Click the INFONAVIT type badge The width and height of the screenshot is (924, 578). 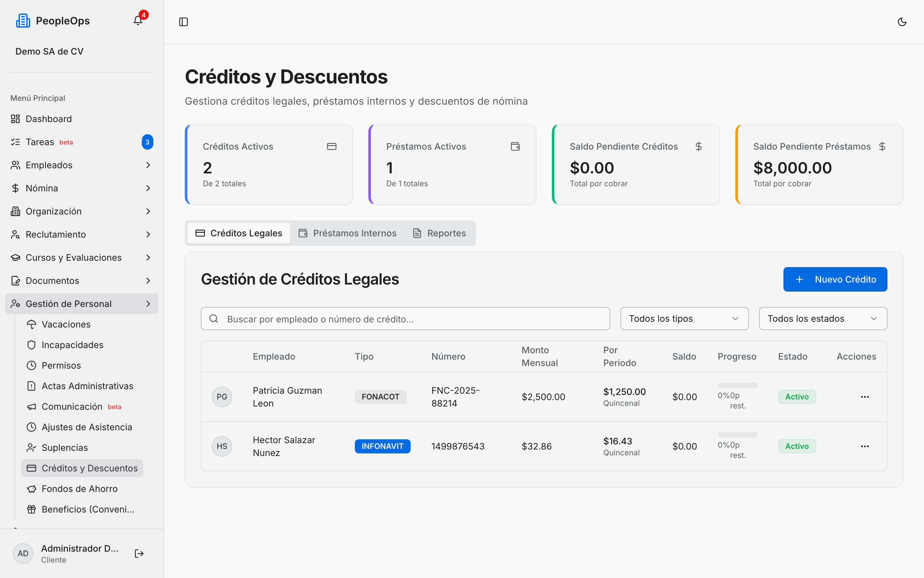point(382,446)
